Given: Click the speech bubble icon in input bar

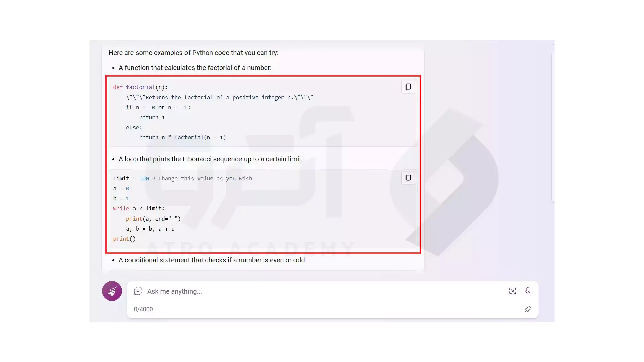Looking at the screenshot, I should tap(138, 291).
